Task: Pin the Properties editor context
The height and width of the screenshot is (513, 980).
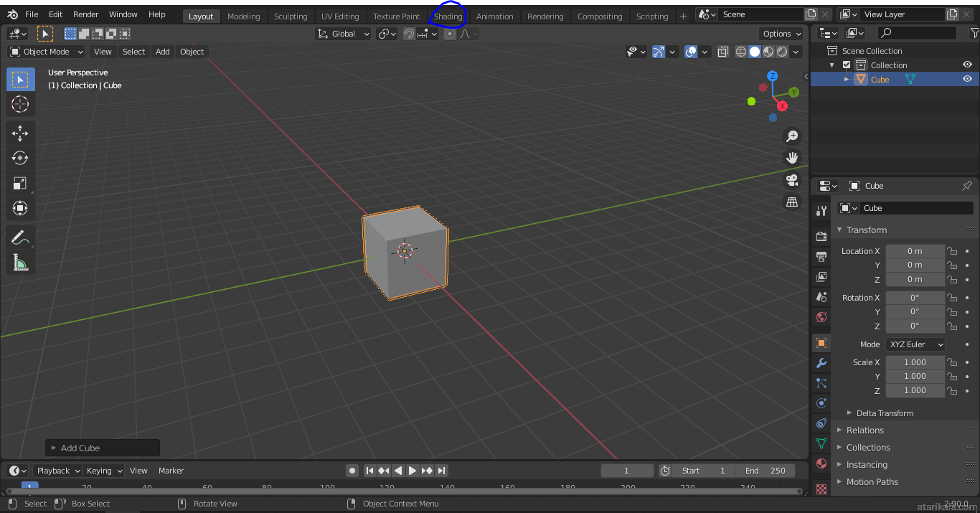Action: point(967,186)
